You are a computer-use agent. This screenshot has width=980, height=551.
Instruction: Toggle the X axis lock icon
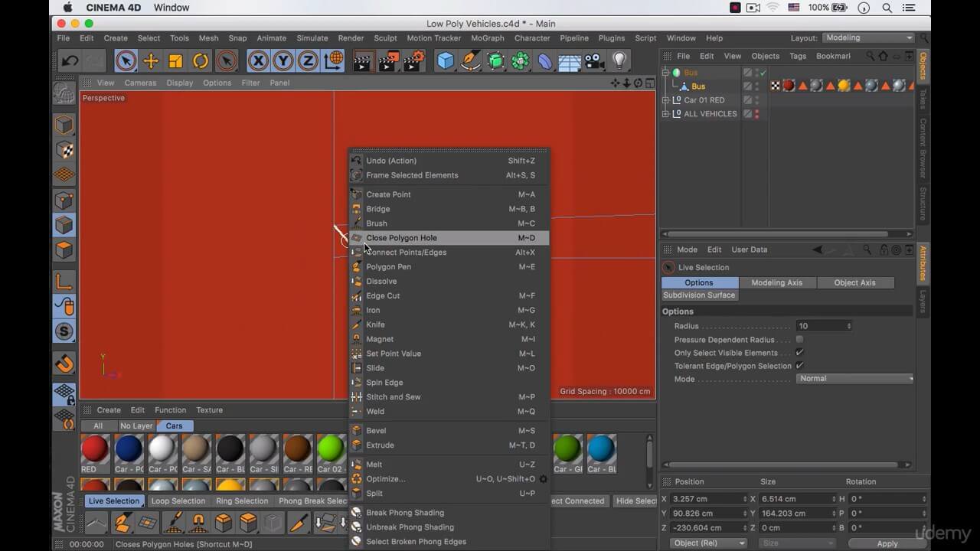coord(259,61)
